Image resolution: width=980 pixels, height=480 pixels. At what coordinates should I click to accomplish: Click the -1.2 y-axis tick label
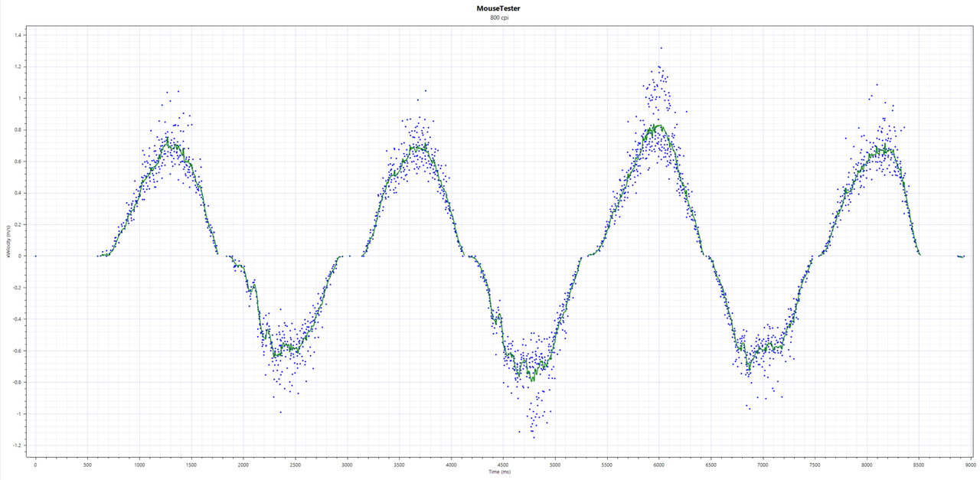tap(18, 446)
